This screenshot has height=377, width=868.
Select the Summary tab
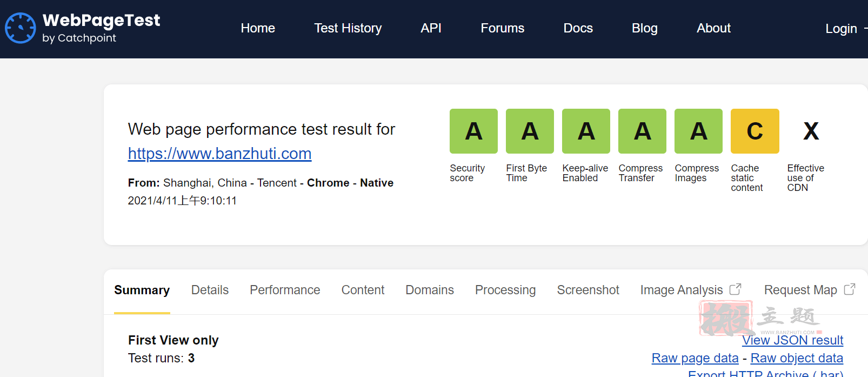click(142, 290)
